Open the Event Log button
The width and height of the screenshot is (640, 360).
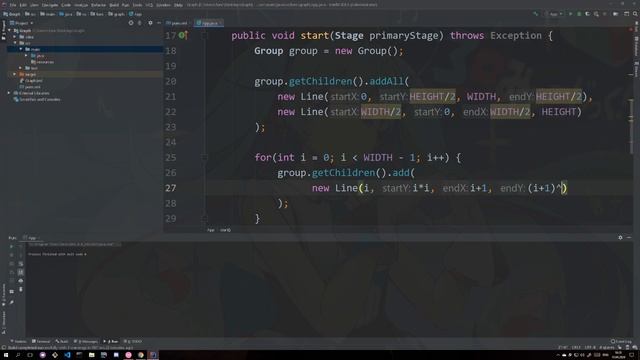[x=621, y=341]
